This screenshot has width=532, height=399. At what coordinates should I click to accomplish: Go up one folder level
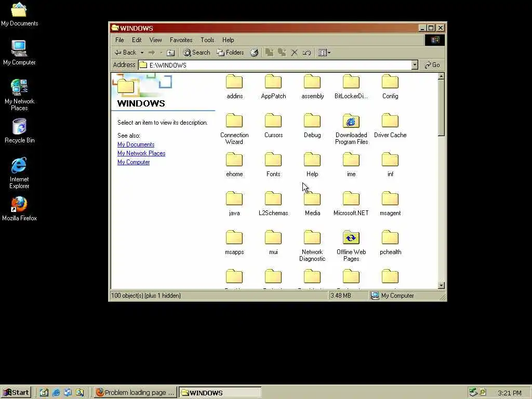click(x=170, y=52)
